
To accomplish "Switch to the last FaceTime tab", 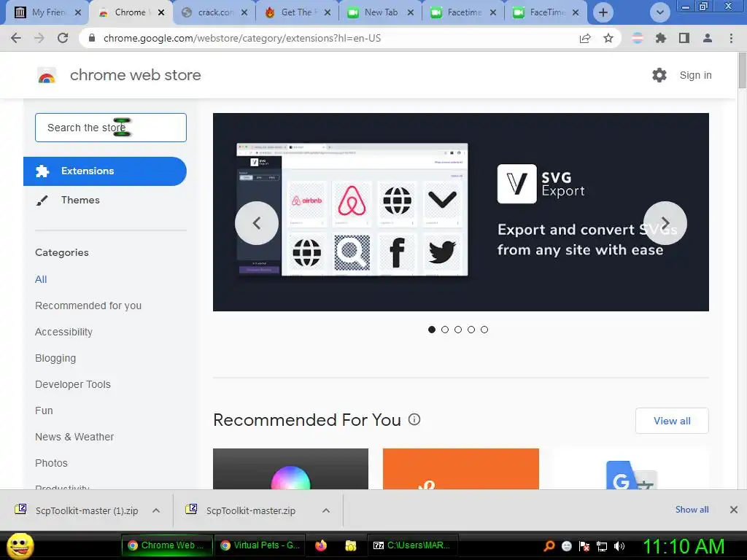I will click(546, 12).
